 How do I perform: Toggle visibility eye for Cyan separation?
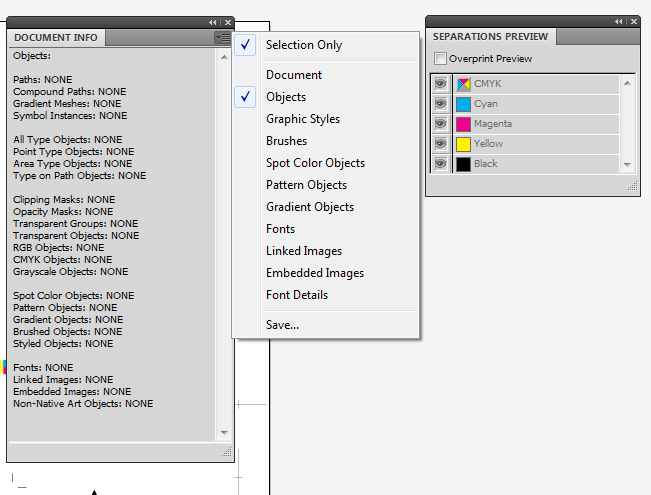tap(441, 104)
